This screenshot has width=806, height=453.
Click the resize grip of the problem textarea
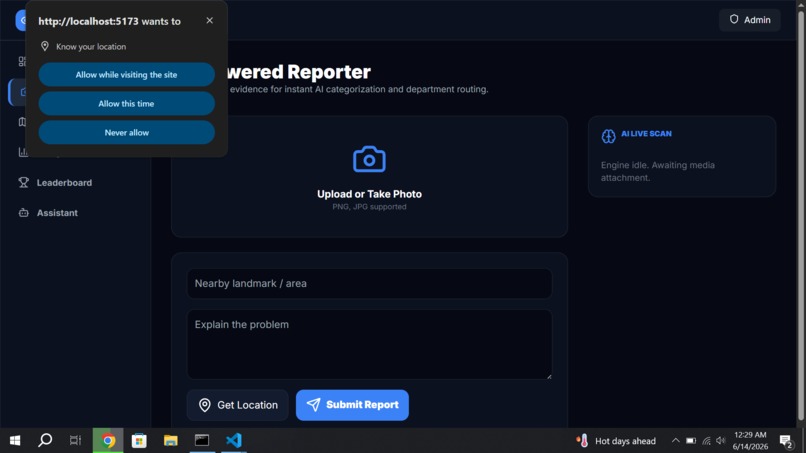549,376
